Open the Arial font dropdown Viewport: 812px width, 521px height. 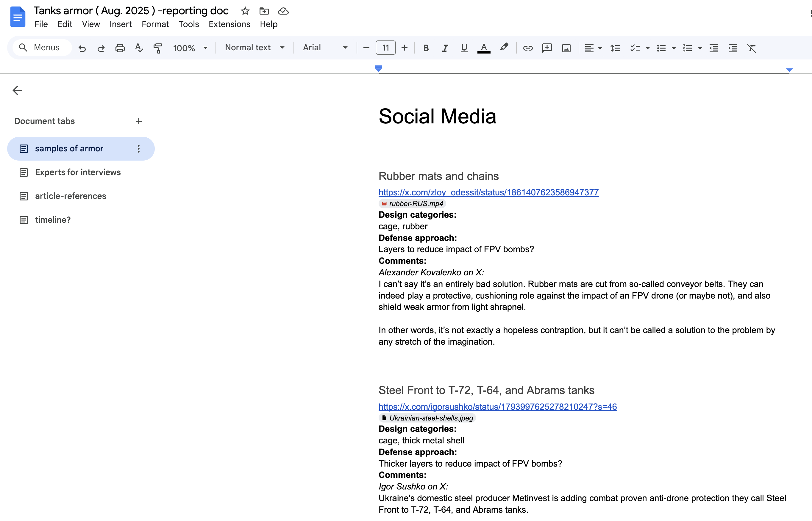pos(325,48)
